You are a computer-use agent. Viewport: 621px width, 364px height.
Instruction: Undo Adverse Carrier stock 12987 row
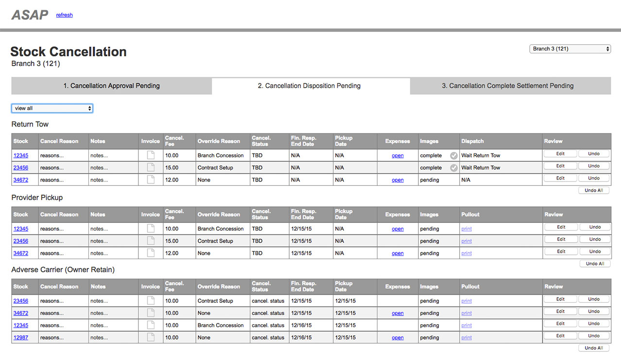[x=595, y=336]
